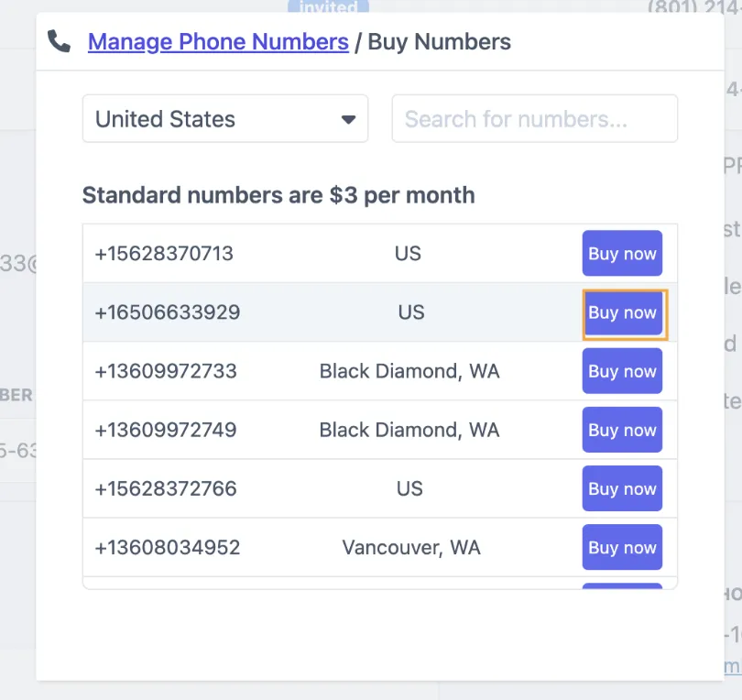Open the Manage Phone Numbers link
Screen dimensions: 742x700
click(218, 41)
